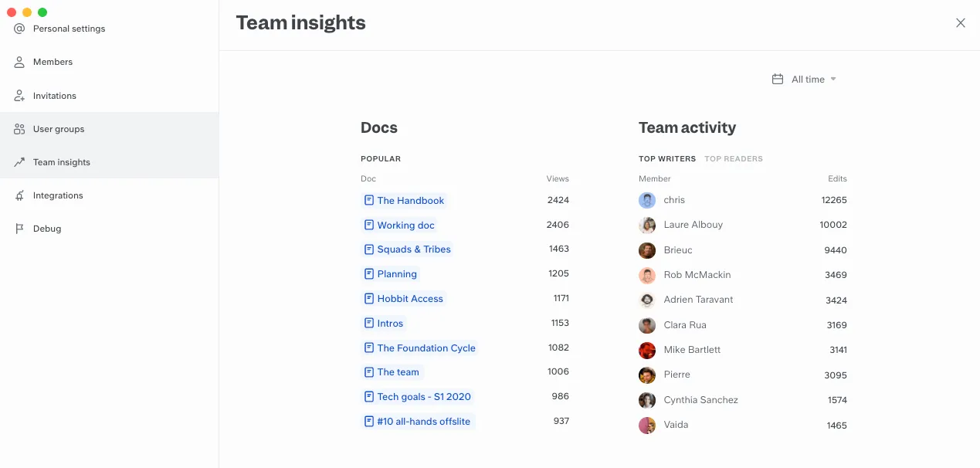Open the Squads & Tribes document
The width and height of the screenshot is (980, 468).
[413, 249]
